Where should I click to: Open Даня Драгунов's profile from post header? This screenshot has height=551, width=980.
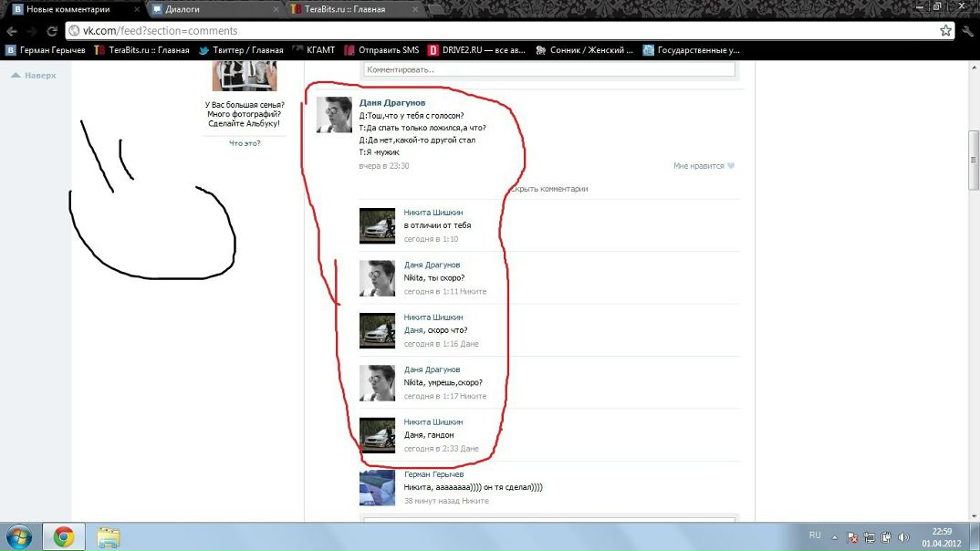[392, 103]
